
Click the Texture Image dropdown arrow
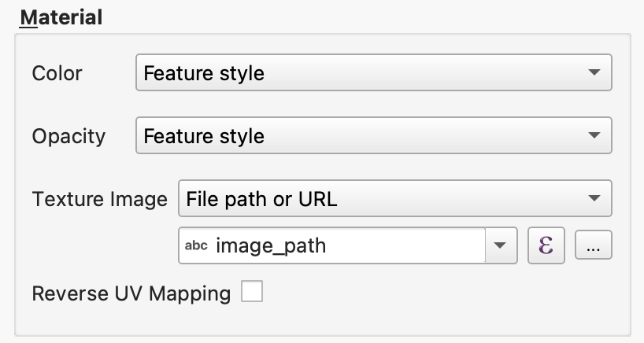(x=594, y=199)
